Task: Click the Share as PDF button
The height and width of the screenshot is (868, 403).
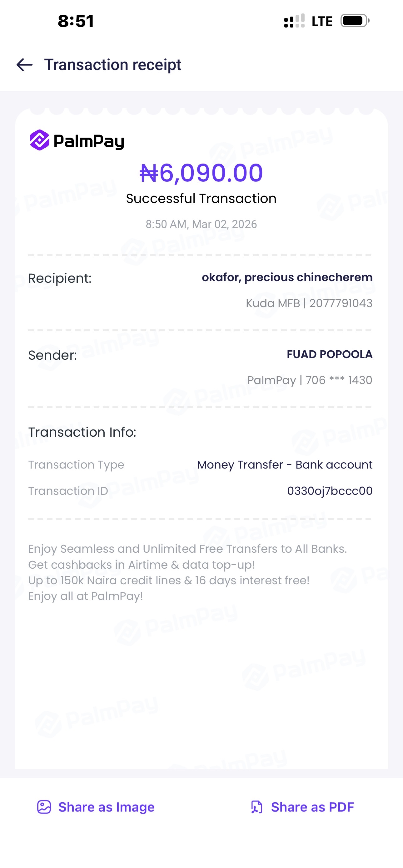Action: 312,807
